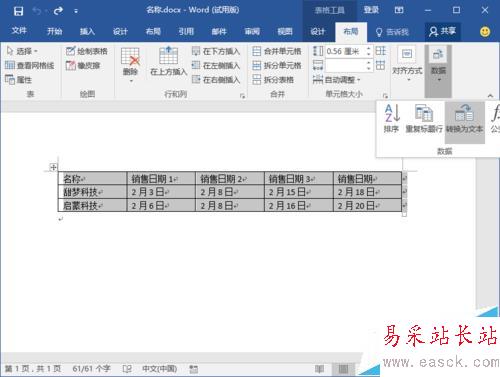This screenshot has width=500, height=377.
Task: Toggle 查看网格线 gridlines view
Action: (x=30, y=65)
